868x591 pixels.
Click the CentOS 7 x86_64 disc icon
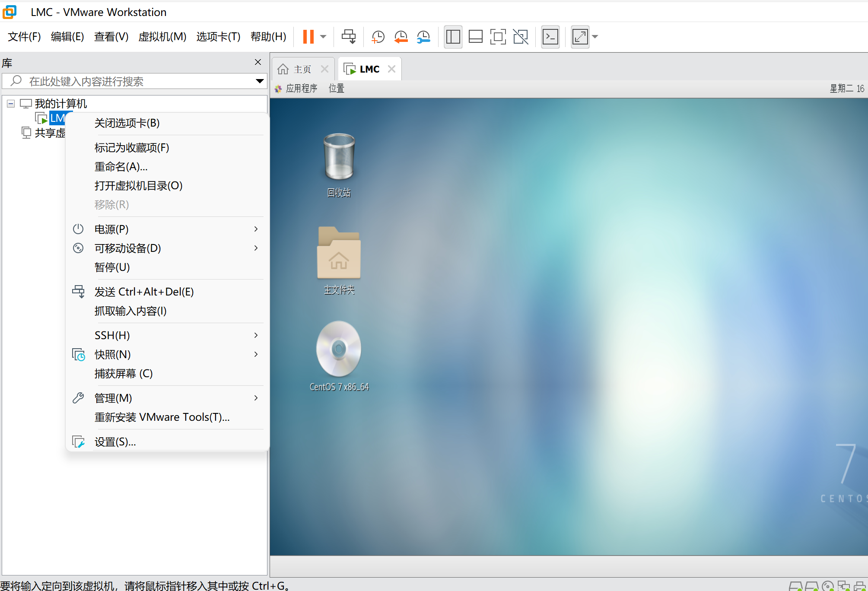point(339,356)
